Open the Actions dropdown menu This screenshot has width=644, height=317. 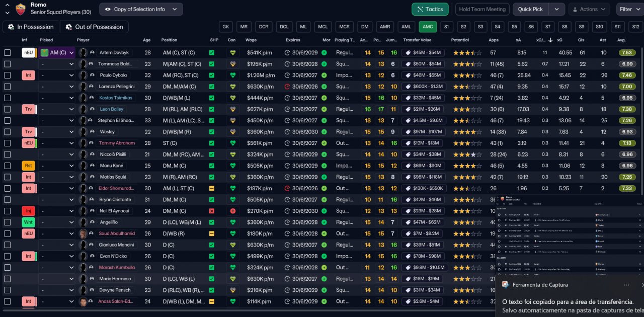pyautogui.click(x=589, y=9)
